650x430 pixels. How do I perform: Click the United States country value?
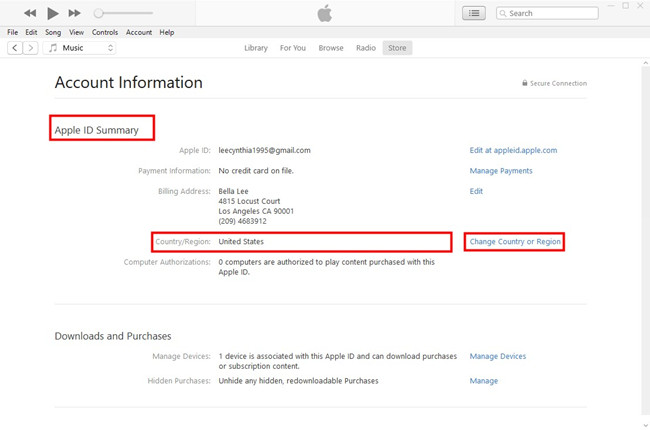[241, 242]
